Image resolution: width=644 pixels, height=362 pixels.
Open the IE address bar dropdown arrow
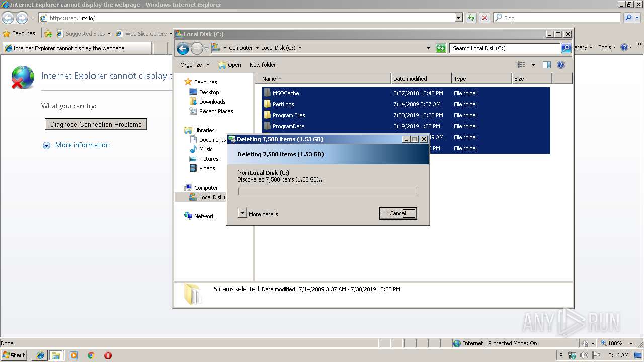(458, 18)
